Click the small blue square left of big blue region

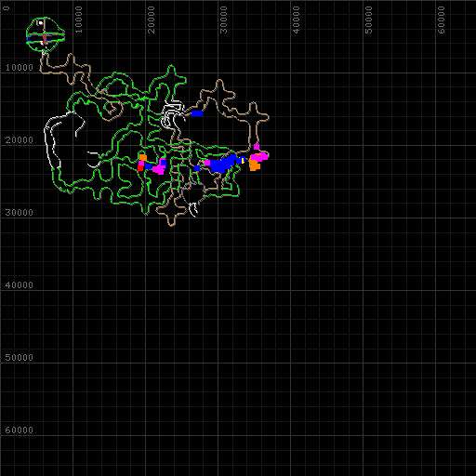197,168
